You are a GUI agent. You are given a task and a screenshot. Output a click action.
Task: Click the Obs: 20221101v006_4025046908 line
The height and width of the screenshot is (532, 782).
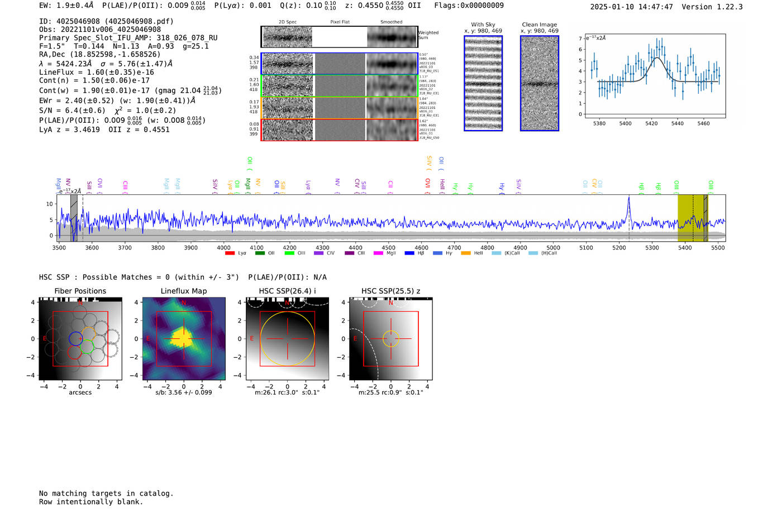[100, 30]
